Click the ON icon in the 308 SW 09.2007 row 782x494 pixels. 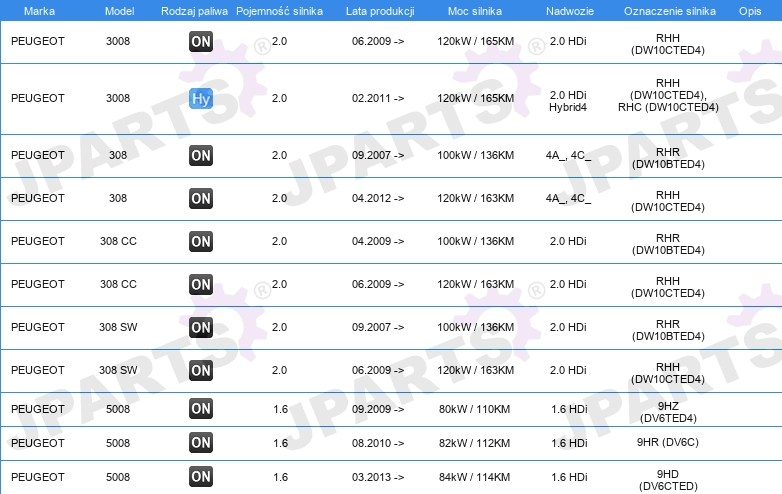point(201,328)
